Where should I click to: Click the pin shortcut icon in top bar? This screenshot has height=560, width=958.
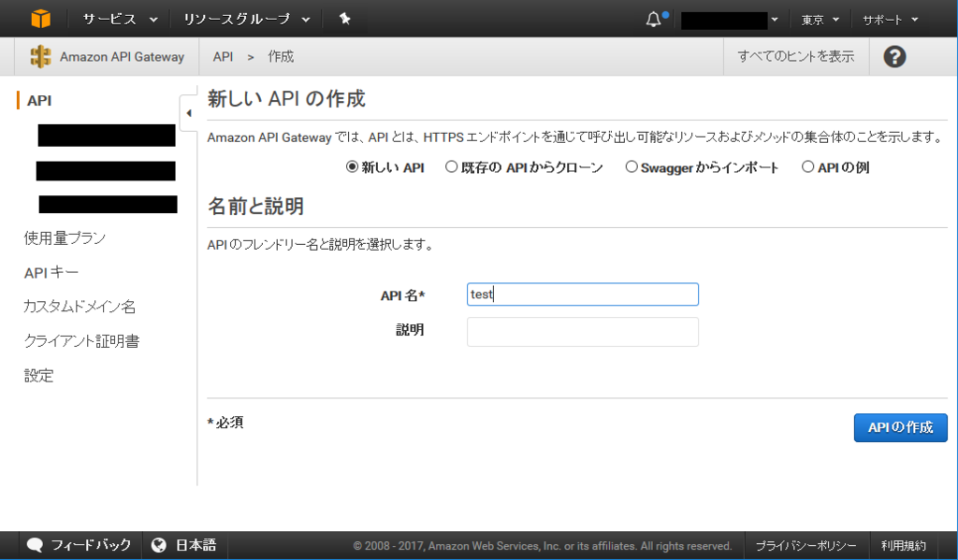(x=344, y=19)
